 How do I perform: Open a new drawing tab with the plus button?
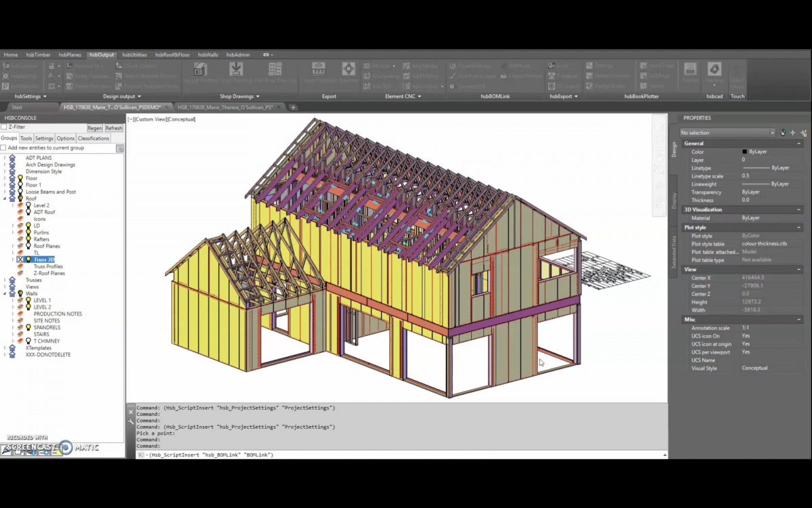(x=293, y=107)
